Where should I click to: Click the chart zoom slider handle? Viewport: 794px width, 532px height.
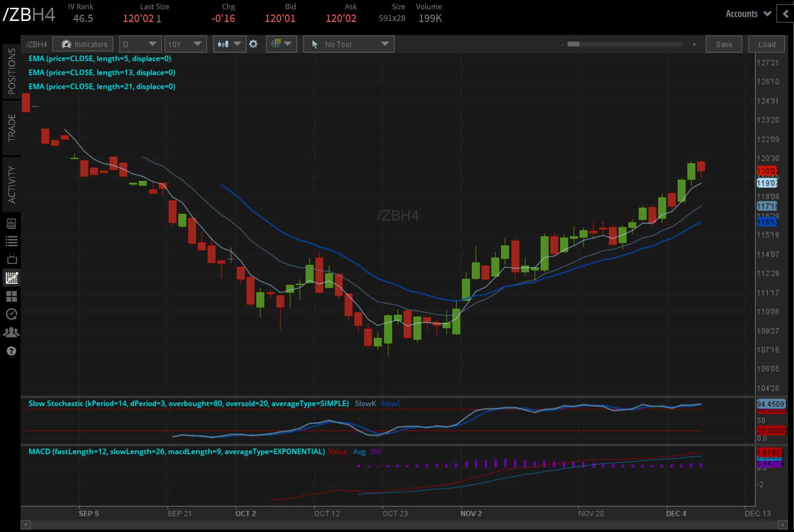[573, 44]
